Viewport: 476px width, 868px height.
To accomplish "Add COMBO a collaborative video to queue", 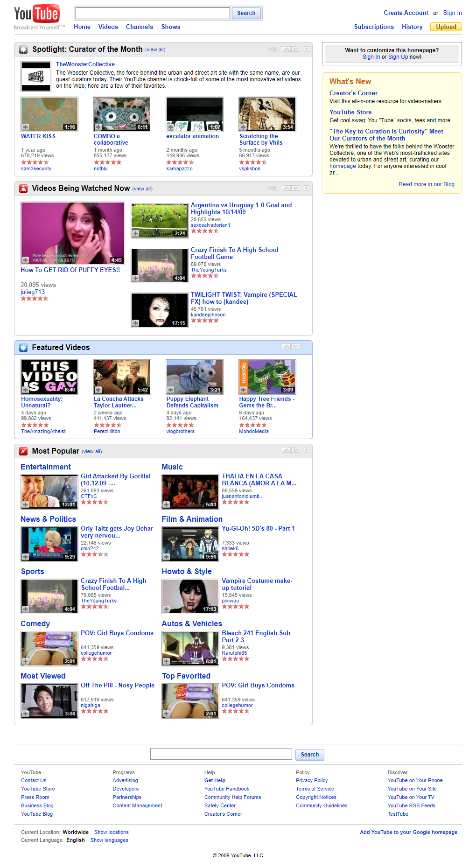I will point(98,127).
